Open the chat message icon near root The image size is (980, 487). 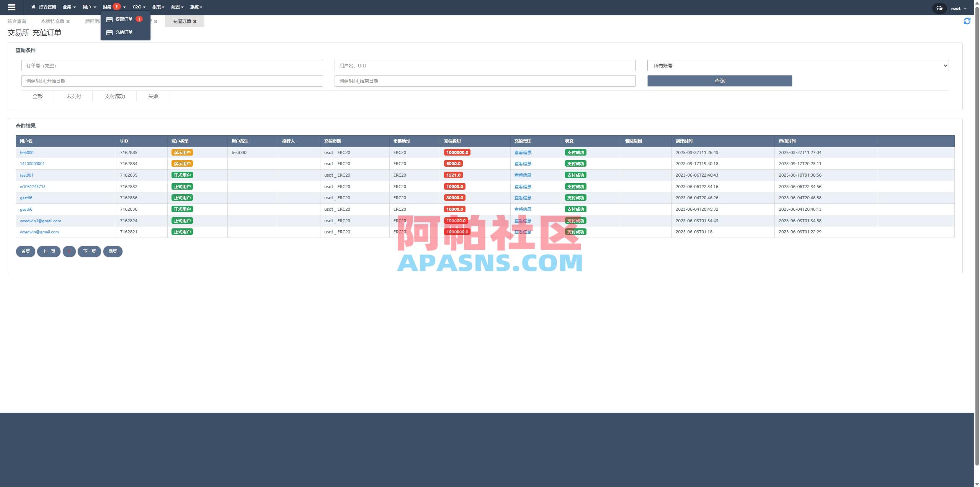coord(939,8)
